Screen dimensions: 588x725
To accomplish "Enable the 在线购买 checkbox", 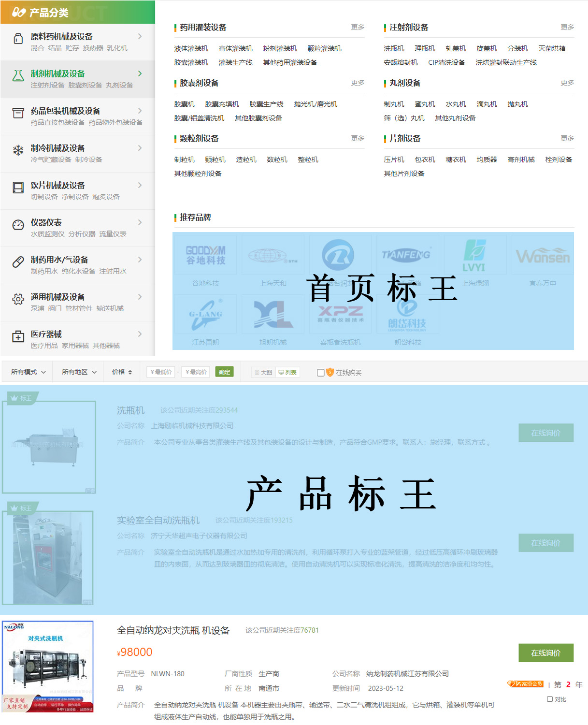I will click(x=320, y=373).
